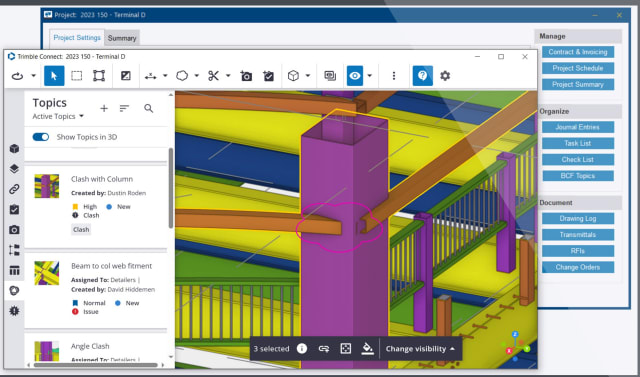Expand the Change visibility menu
This screenshot has height=377, width=640.
(x=420, y=349)
